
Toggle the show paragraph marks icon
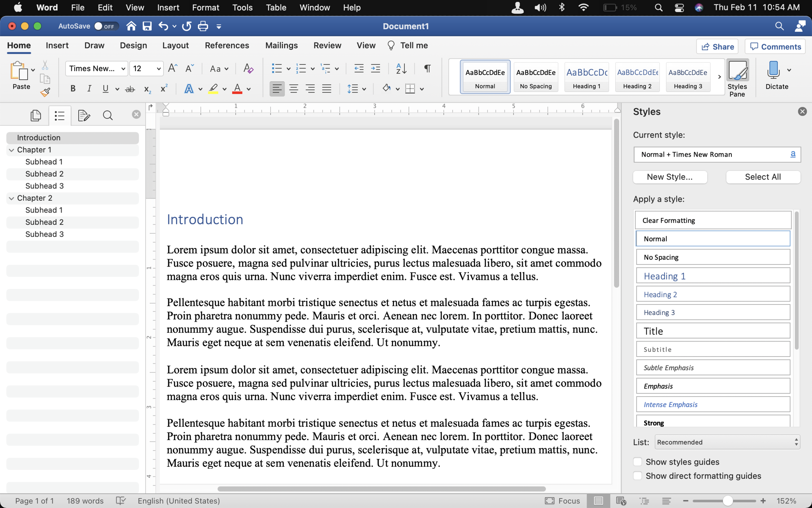427,69
